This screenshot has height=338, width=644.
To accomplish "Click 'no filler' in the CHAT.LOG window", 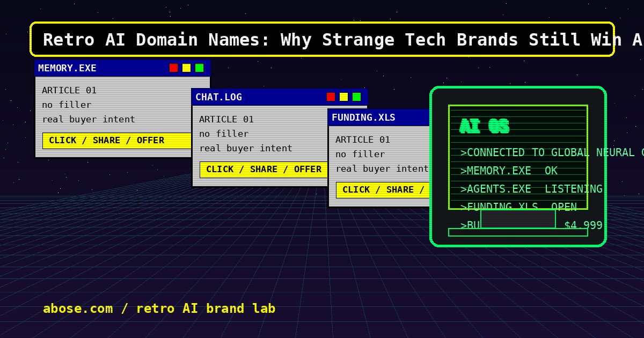I will click(224, 134).
